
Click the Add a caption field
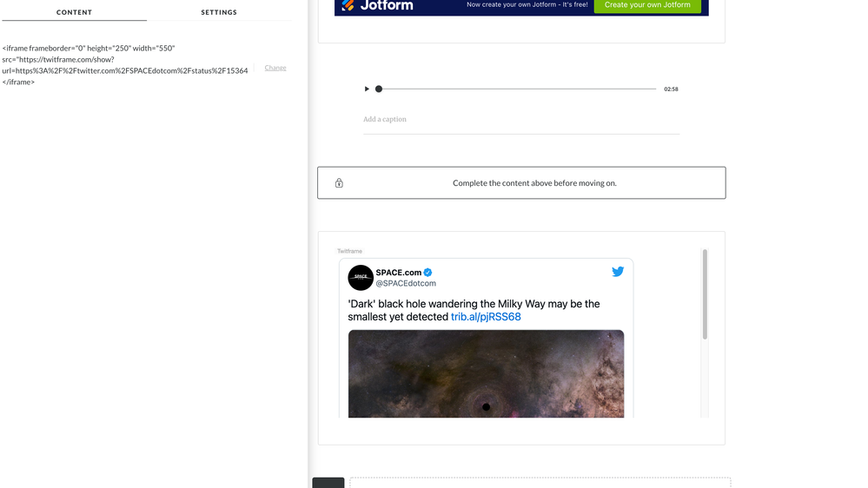(521, 120)
